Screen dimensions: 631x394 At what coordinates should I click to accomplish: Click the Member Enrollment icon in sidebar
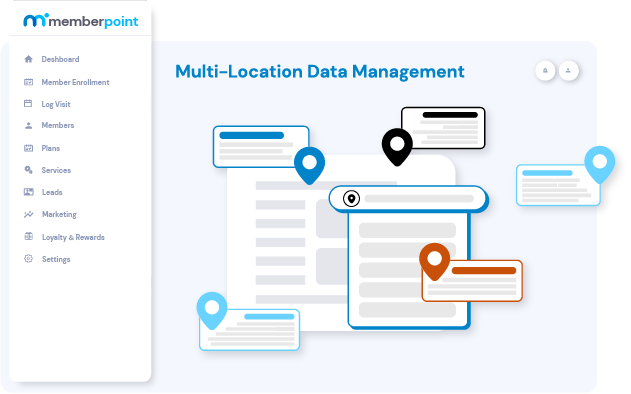pyautogui.click(x=28, y=82)
